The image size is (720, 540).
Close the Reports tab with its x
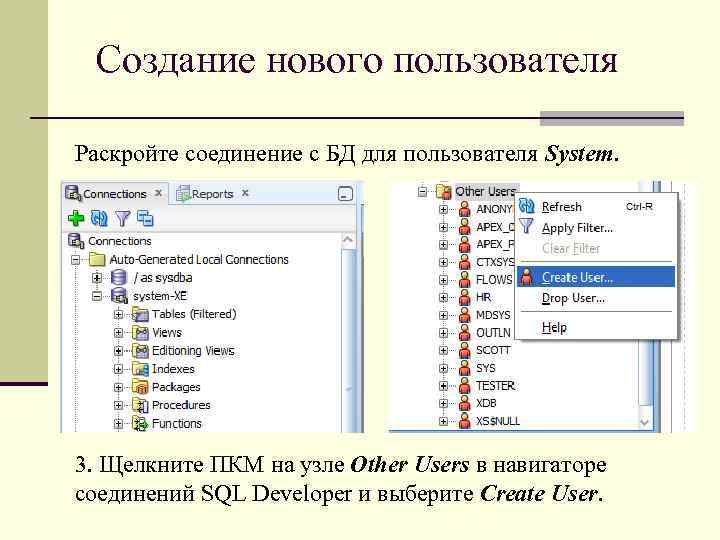(x=245, y=193)
